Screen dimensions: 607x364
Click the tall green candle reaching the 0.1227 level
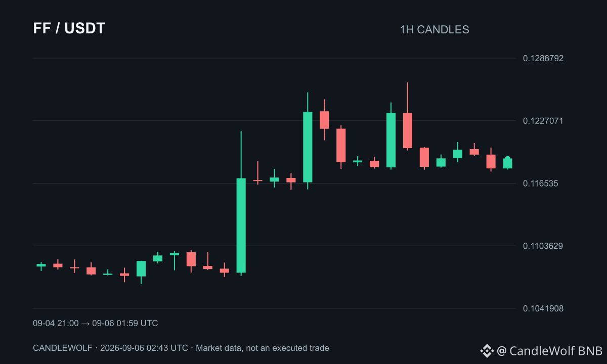pyautogui.click(x=308, y=147)
